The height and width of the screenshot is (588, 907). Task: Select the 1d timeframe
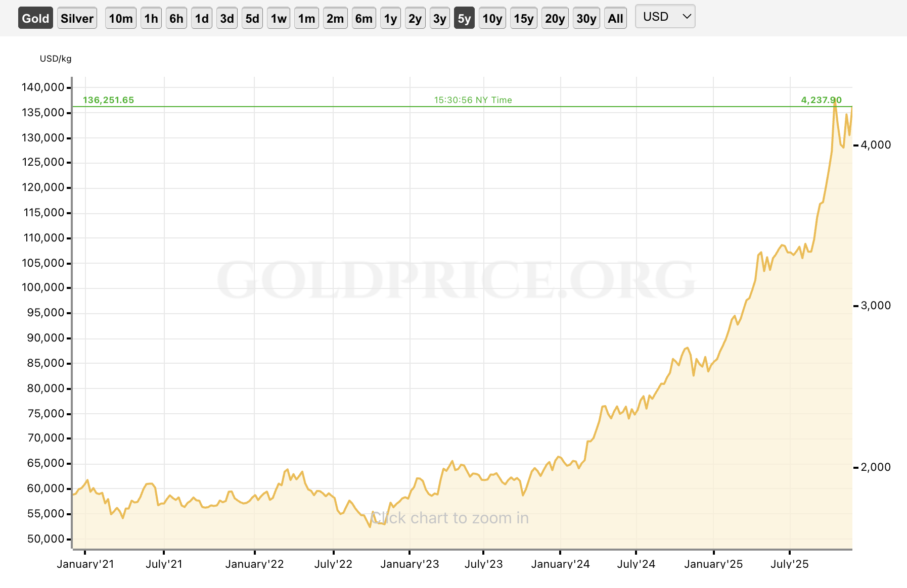coord(201,17)
